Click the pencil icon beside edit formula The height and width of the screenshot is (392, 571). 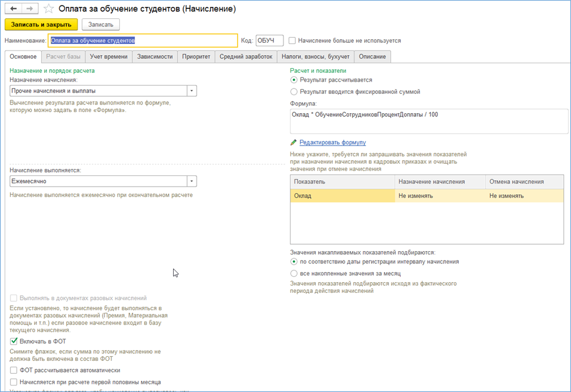coord(293,143)
